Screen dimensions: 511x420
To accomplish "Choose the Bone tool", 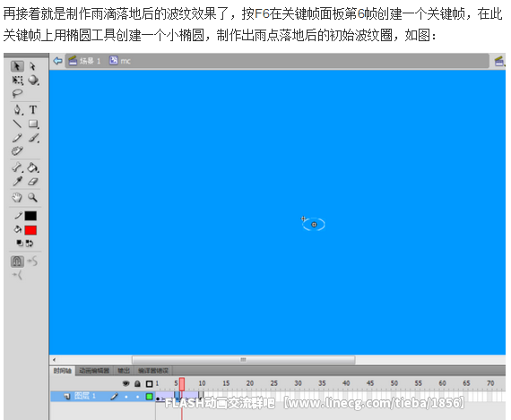I will [x=17, y=167].
